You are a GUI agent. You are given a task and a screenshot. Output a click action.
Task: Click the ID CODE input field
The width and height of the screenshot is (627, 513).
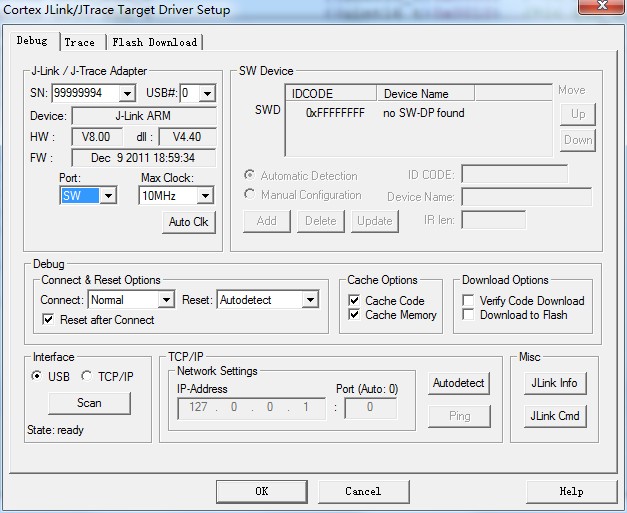(515, 175)
